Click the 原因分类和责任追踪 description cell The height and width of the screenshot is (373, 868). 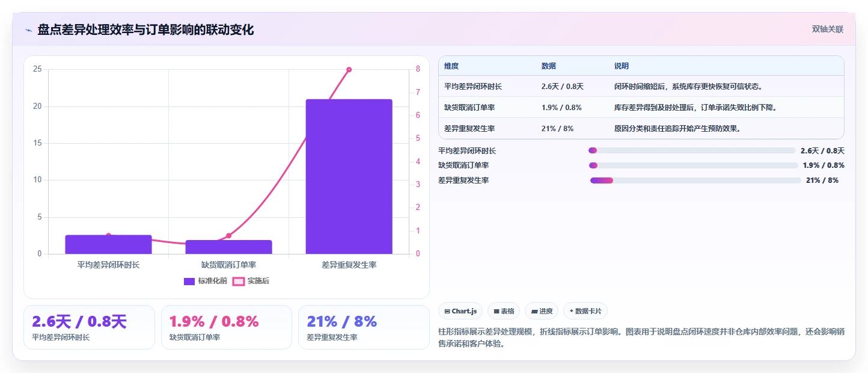[677, 129]
